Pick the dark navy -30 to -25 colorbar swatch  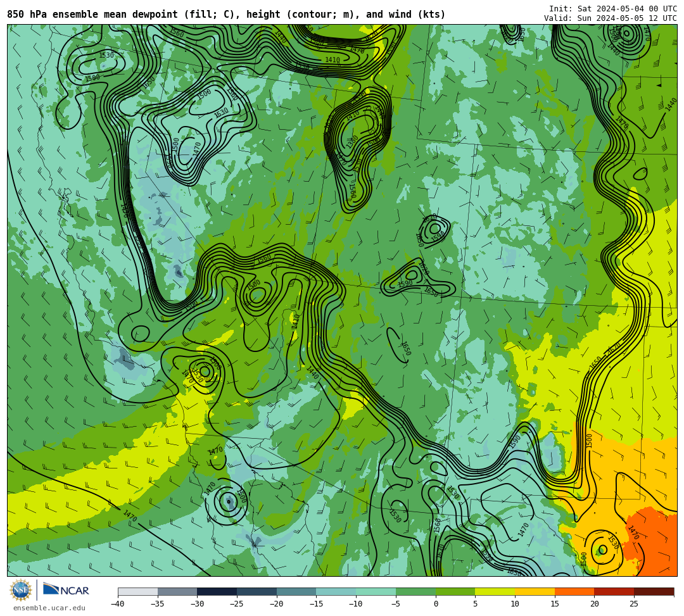pyautogui.click(x=217, y=591)
